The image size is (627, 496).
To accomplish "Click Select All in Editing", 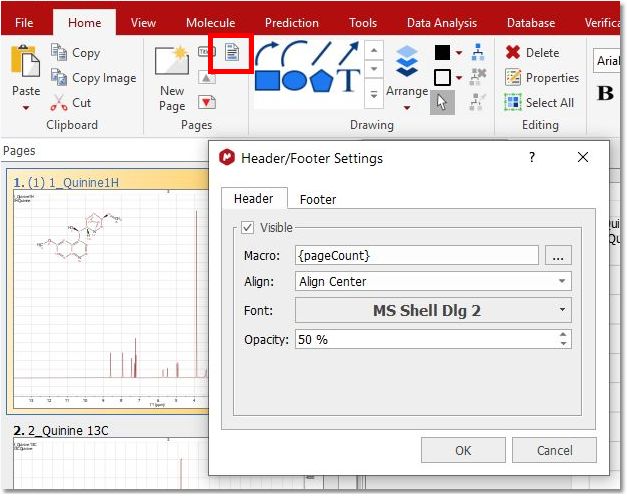I will 539,103.
